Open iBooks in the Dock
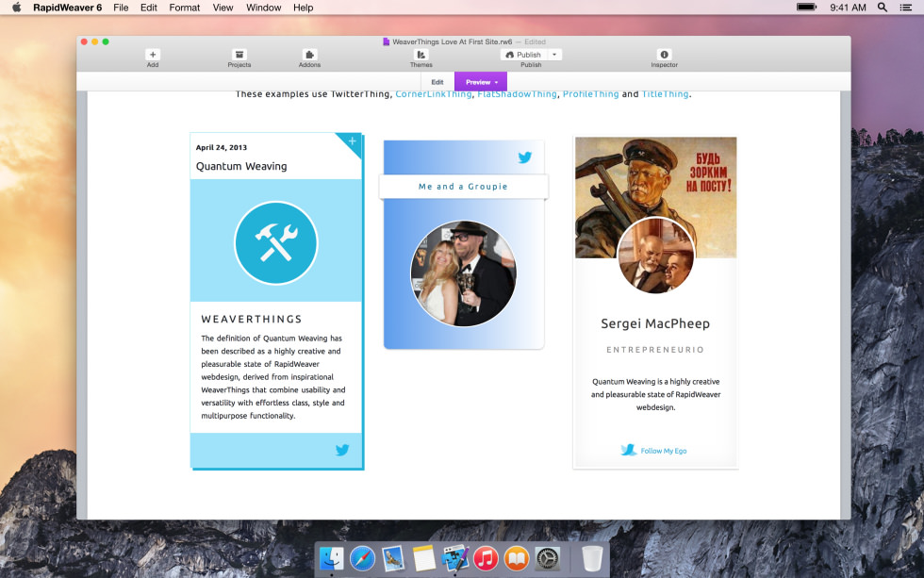924x578 pixels. click(517, 558)
